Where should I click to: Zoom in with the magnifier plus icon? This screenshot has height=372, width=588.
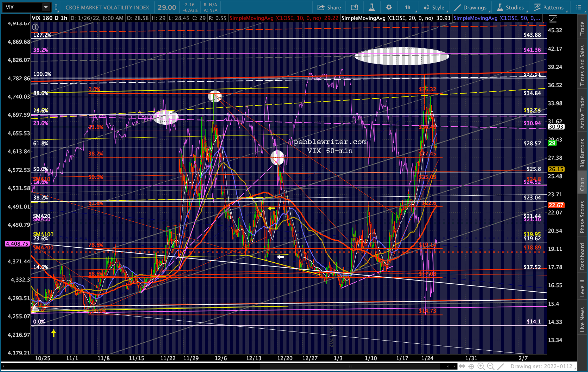click(481, 366)
